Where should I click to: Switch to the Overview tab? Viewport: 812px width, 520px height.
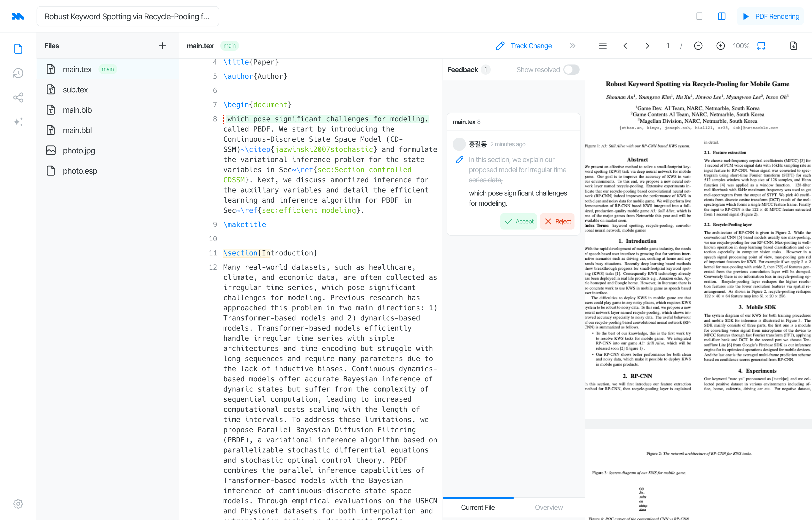point(549,507)
